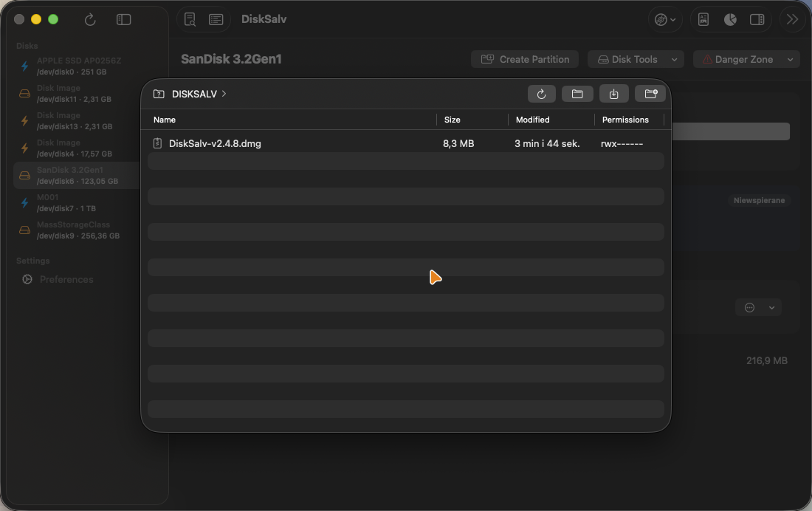The width and height of the screenshot is (812, 511).
Task: Select the DiskSalv-v2.4.8.dmg file row
Action: (x=406, y=143)
